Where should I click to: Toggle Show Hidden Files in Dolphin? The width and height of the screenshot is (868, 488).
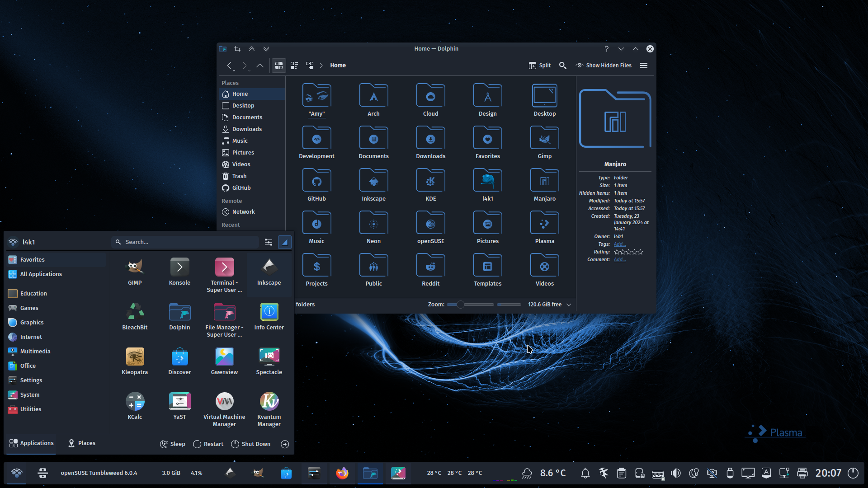[x=604, y=66]
